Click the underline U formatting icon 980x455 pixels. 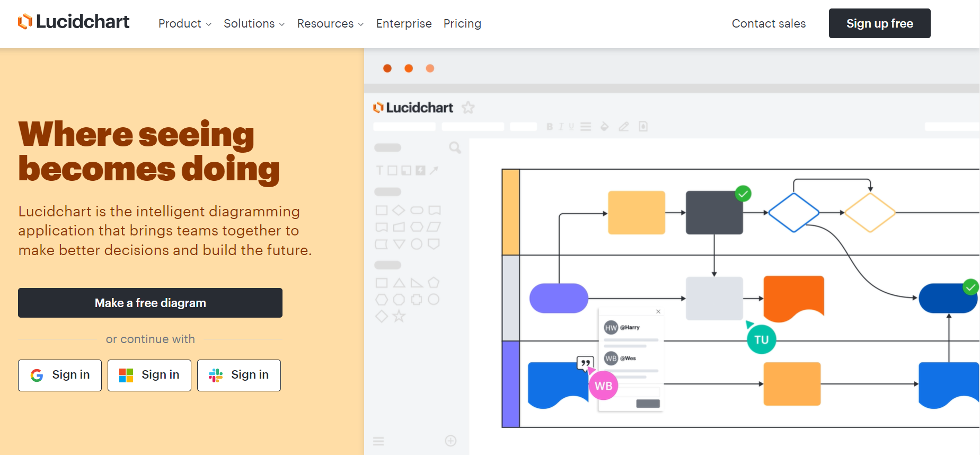point(571,127)
